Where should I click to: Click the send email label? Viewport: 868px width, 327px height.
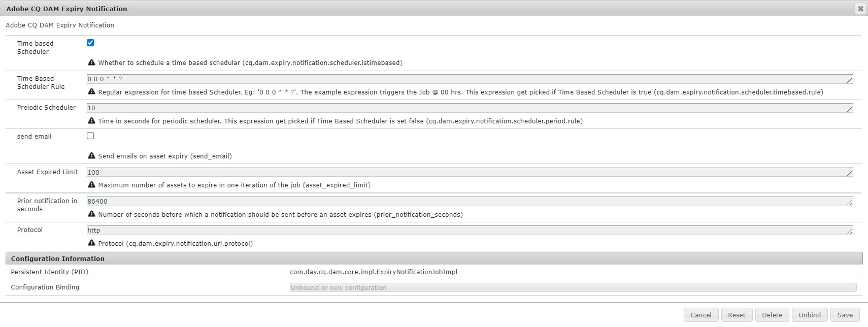point(34,136)
